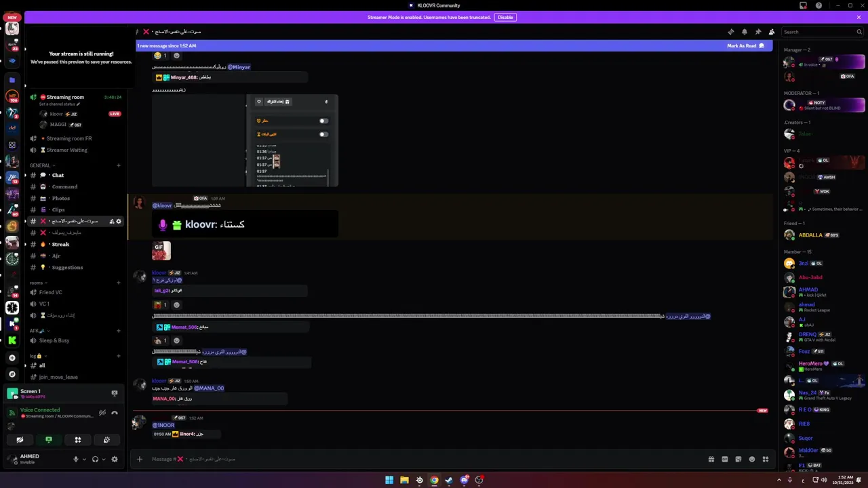Select the Streaming room FR voice channel

(75, 138)
